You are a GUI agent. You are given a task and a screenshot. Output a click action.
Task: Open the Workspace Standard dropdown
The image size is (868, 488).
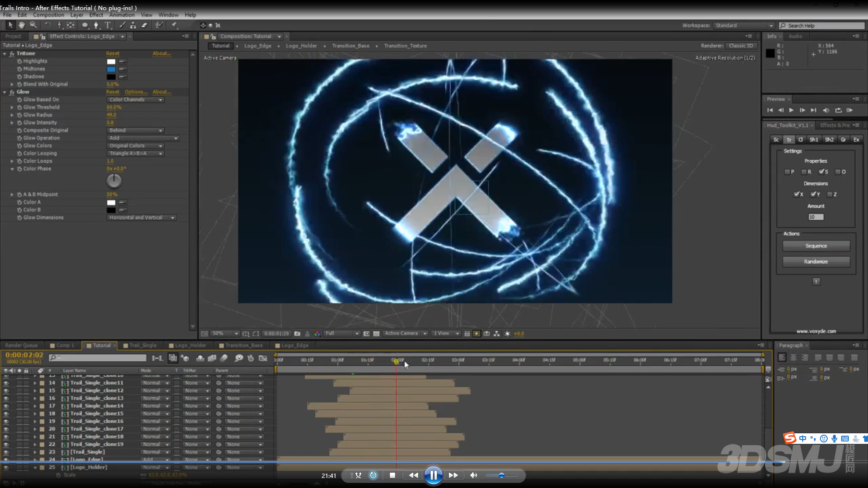(x=744, y=25)
